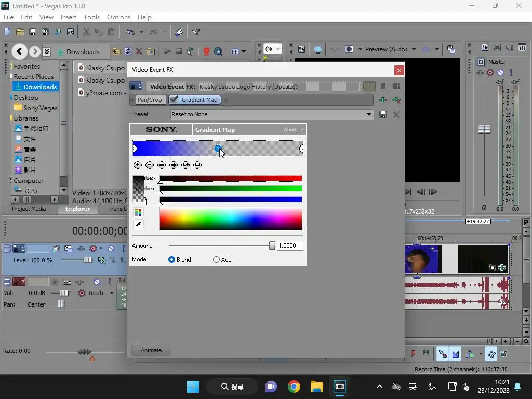Click the Amount slider handle
This screenshot has height=399, width=532.
pyautogui.click(x=272, y=246)
